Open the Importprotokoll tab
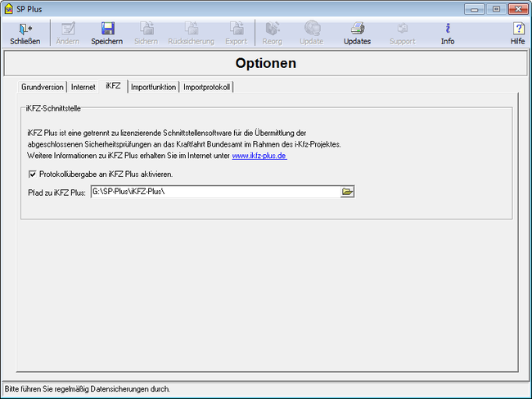532x399 pixels. [208, 87]
